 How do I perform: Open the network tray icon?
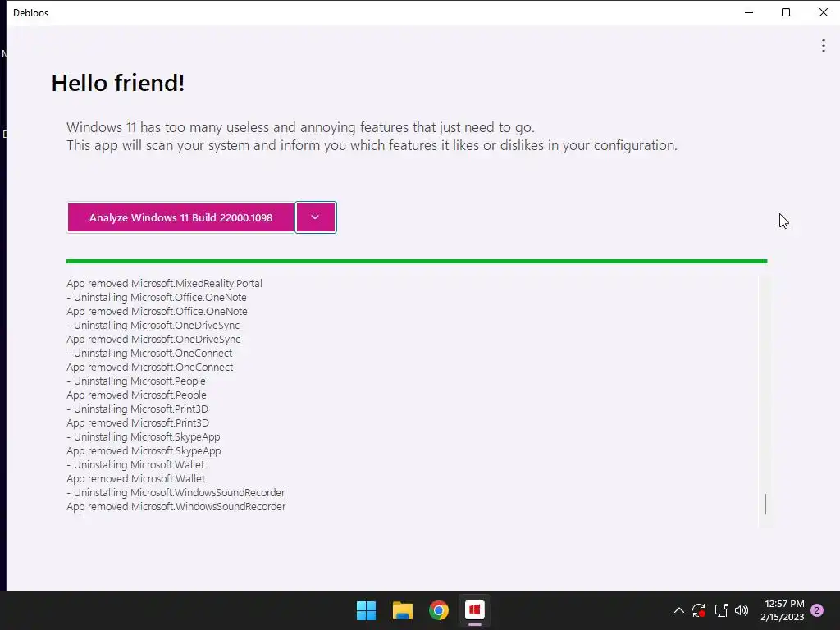[721, 610]
